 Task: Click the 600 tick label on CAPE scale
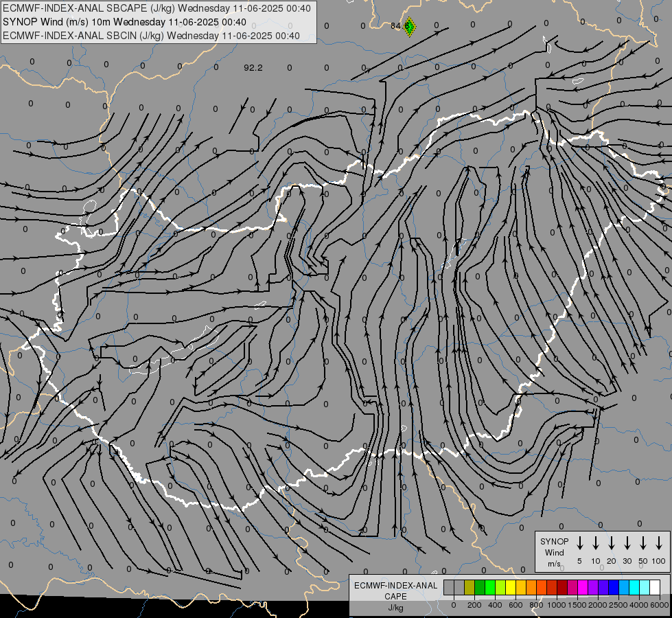point(515,605)
